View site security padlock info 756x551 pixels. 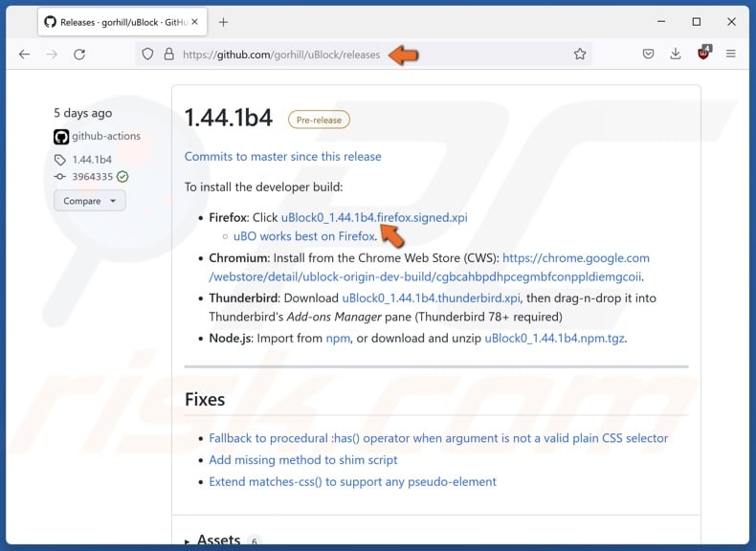[x=168, y=54]
